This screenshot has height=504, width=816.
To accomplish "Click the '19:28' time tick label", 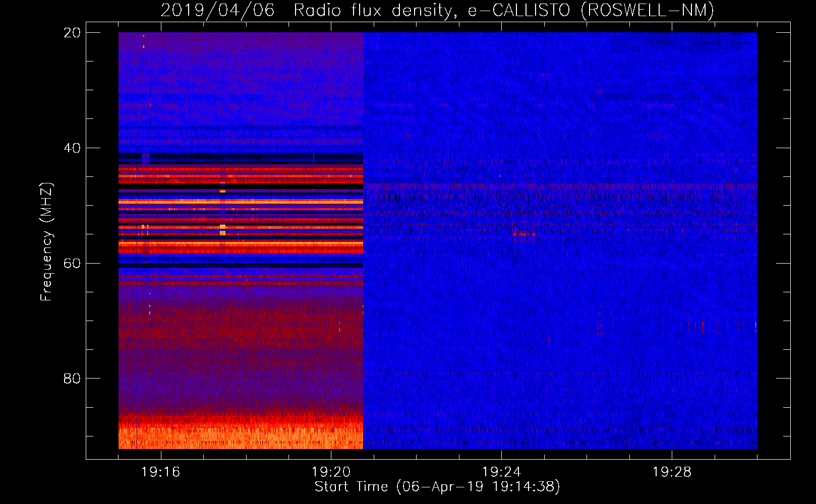I will tap(672, 472).
